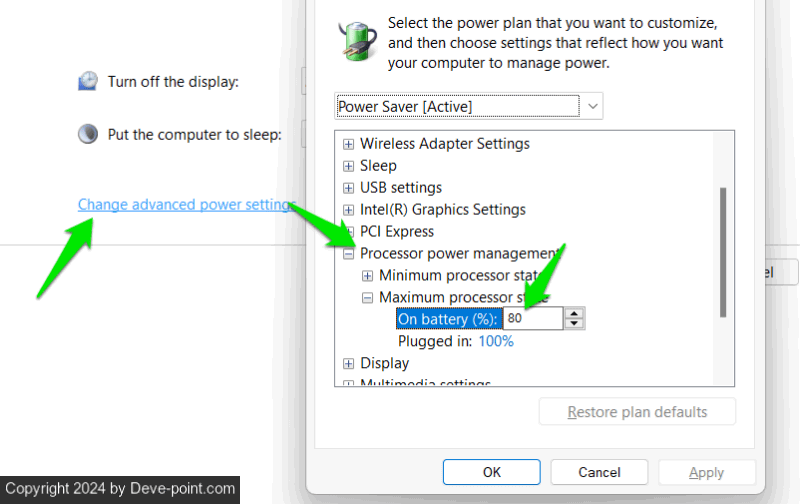This screenshot has width=800, height=504.
Task: Expand Wireless Adapter Settings node
Action: (349, 144)
